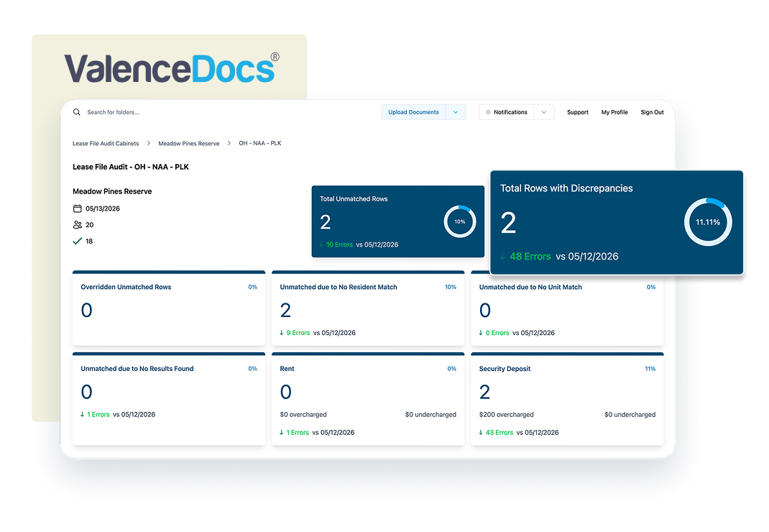This screenshot has height=532, width=769.
Task: Click the ValenceDocs logo
Action: point(172,68)
